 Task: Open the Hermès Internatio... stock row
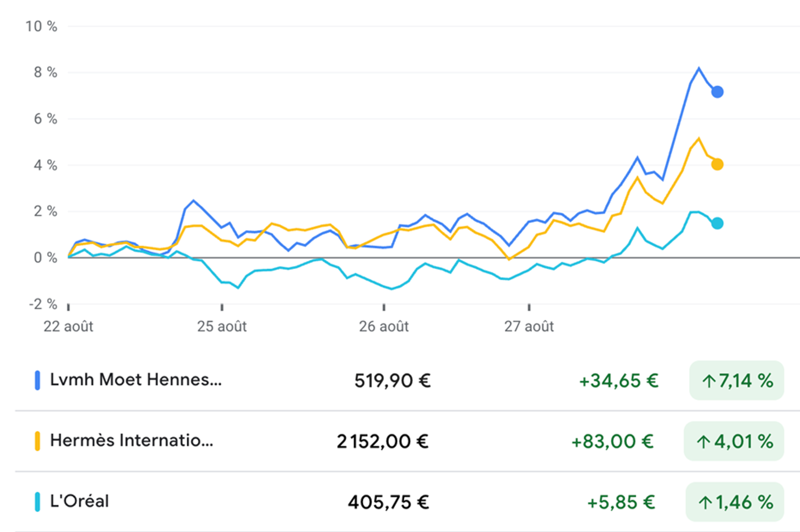coord(407,441)
